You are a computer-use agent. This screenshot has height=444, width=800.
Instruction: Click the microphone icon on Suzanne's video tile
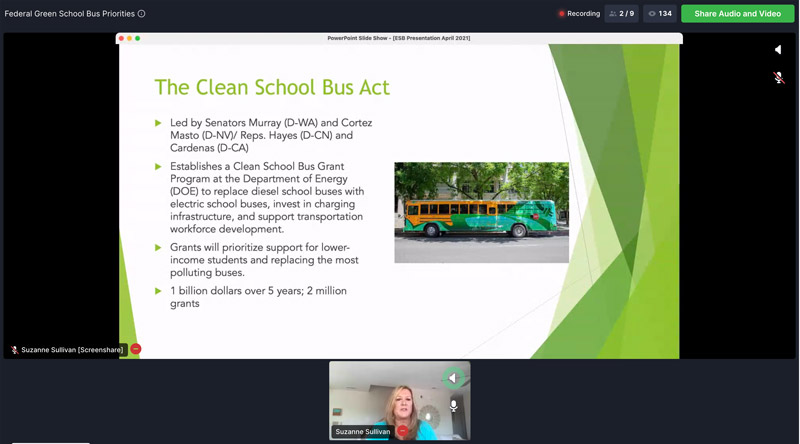tap(454, 406)
